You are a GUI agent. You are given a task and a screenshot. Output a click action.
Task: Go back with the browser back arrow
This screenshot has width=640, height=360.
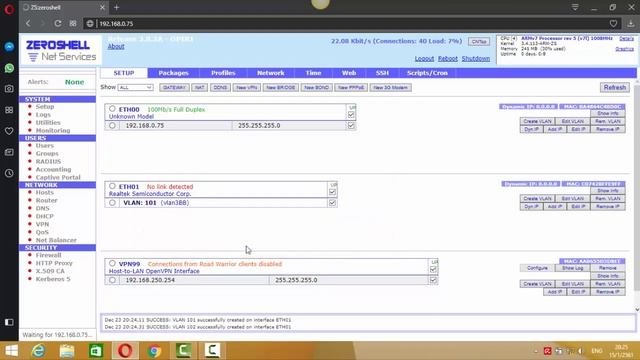(28, 23)
